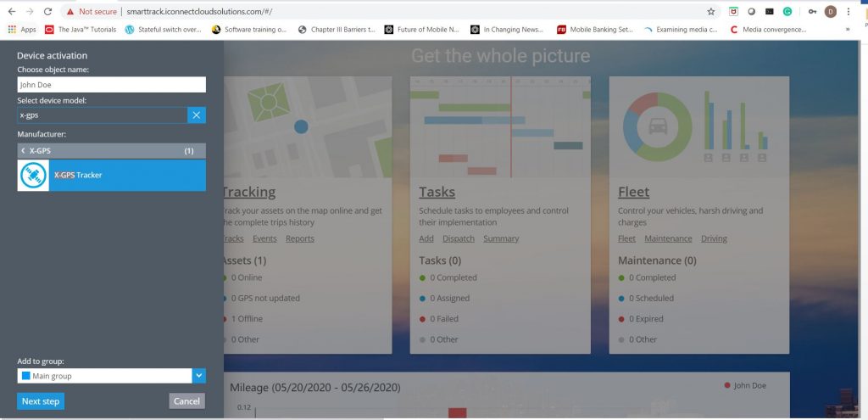Open the Add to group dropdown arrow

pyautogui.click(x=198, y=376)
